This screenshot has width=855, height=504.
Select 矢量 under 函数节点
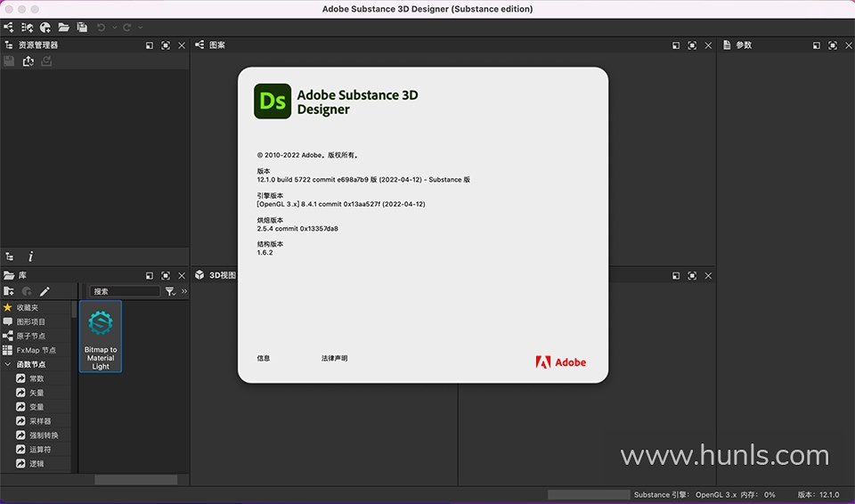pos(36,393)
